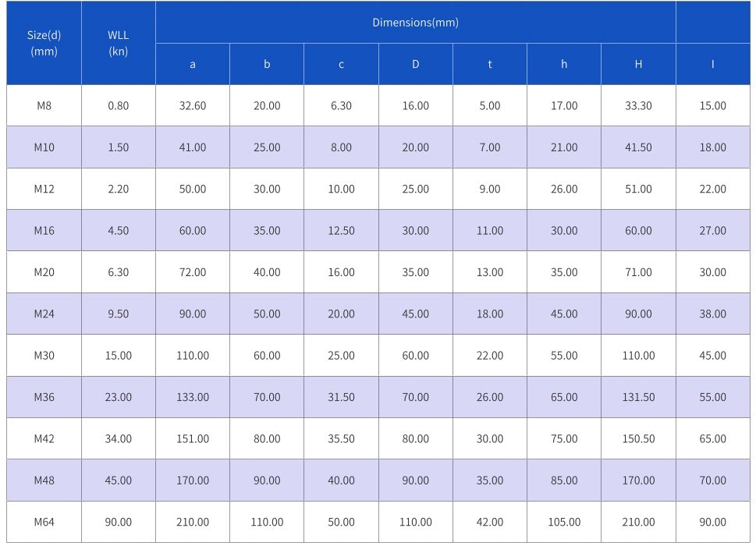Click WLL value 0.80 for M8

[x=118, y=106]
